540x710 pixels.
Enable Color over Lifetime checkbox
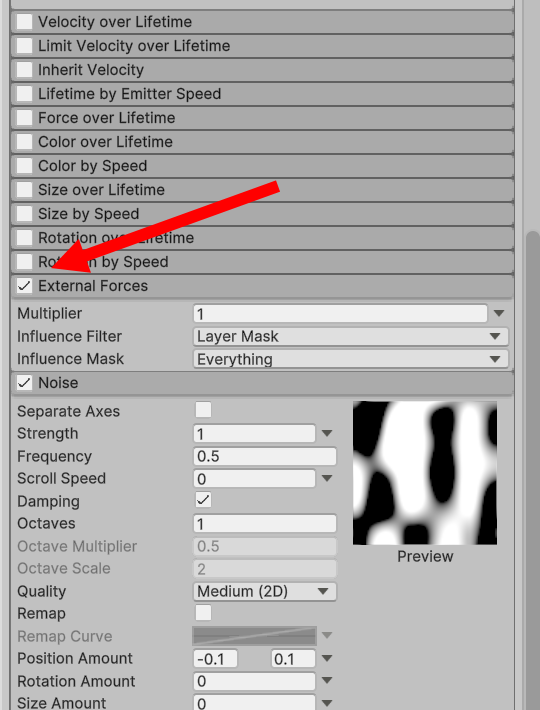coord(24,142)
